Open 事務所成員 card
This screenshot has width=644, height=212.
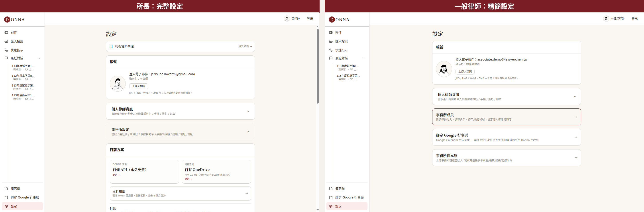point(507,117)
